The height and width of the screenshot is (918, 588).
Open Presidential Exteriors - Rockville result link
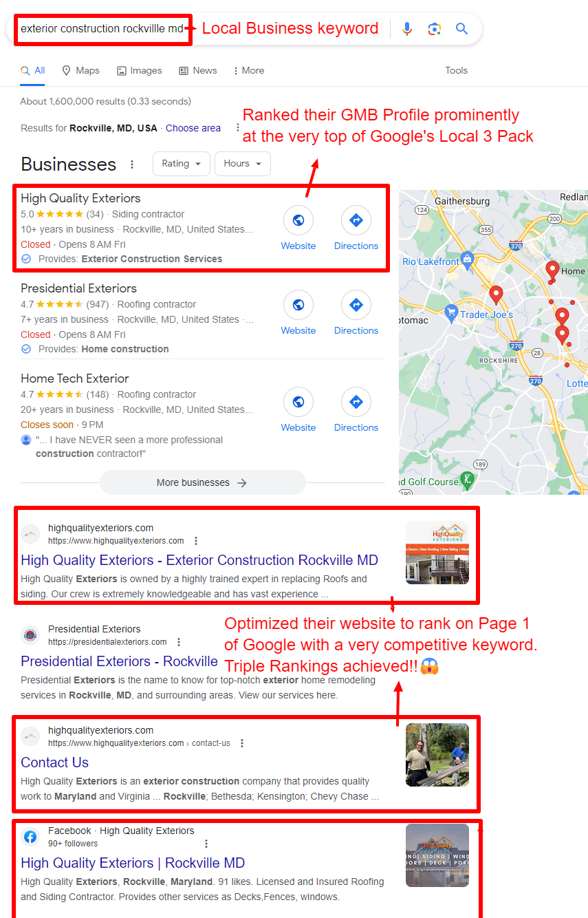(x=119, y=661)
